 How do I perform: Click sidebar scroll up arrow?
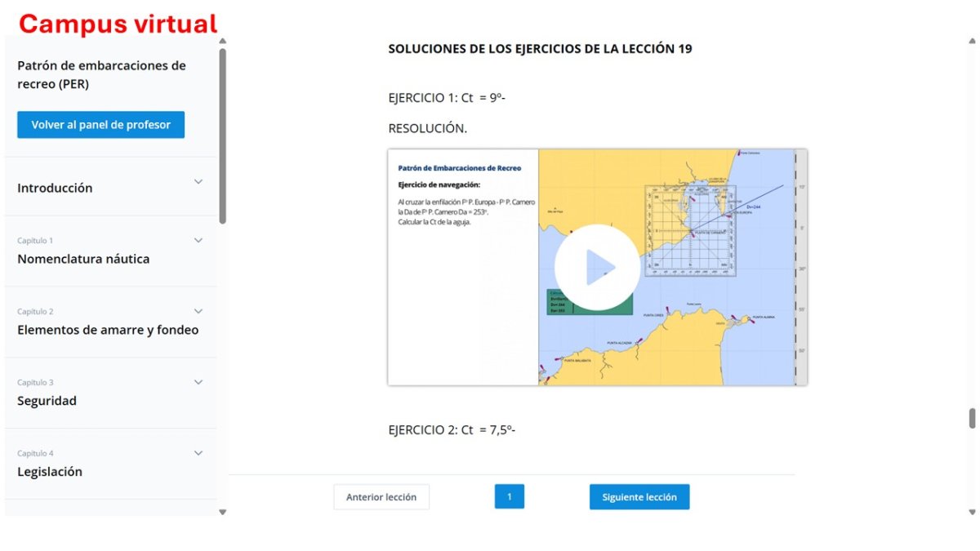[x=222, y=41]
